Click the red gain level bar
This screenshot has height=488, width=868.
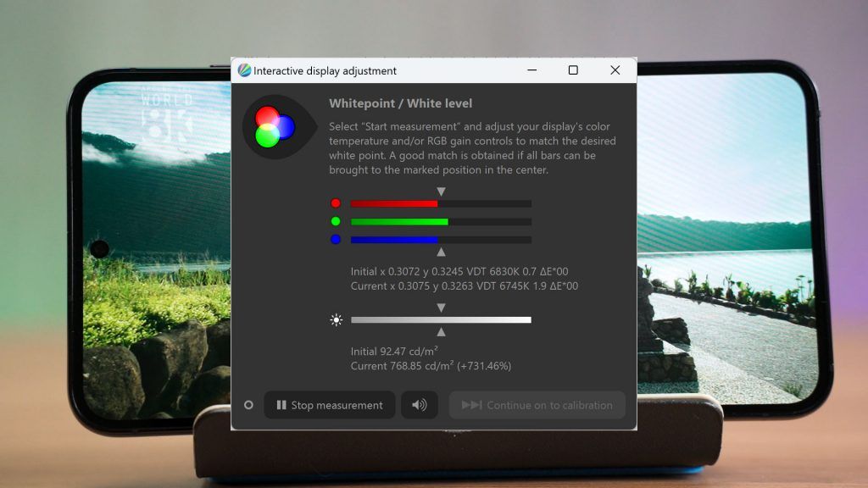tap(441, 203)
